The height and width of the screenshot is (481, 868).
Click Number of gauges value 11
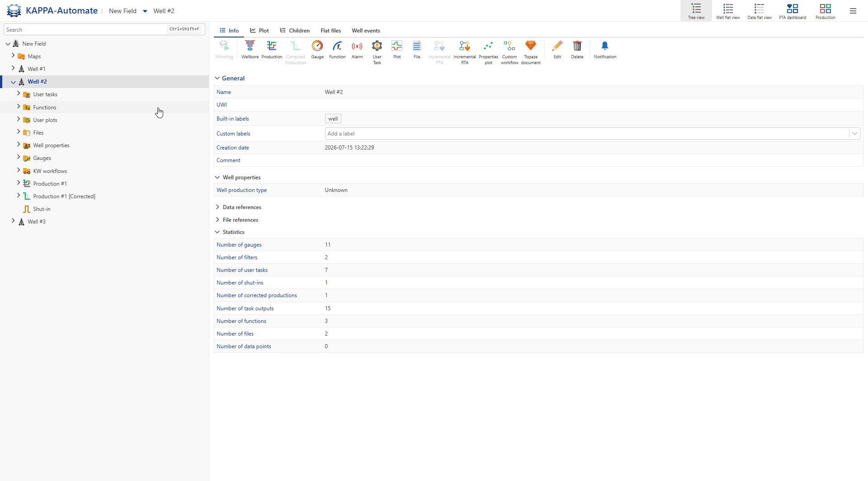(x=328, y=245)
